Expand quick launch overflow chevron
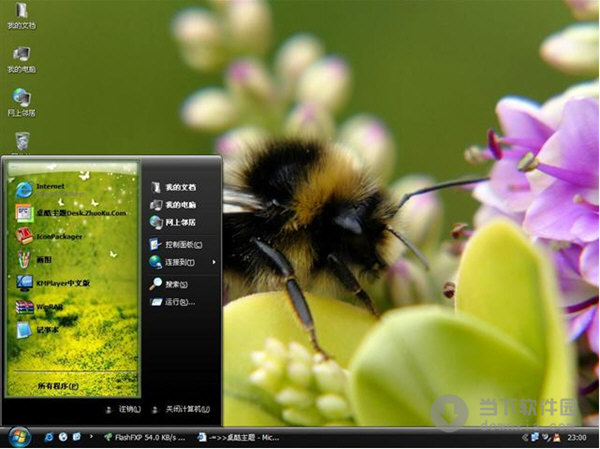Viewport: 600px width, 449px height. [91, 436]
